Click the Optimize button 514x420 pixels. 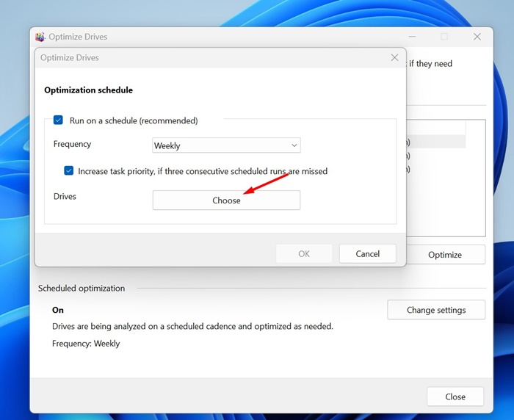point(445,255)
